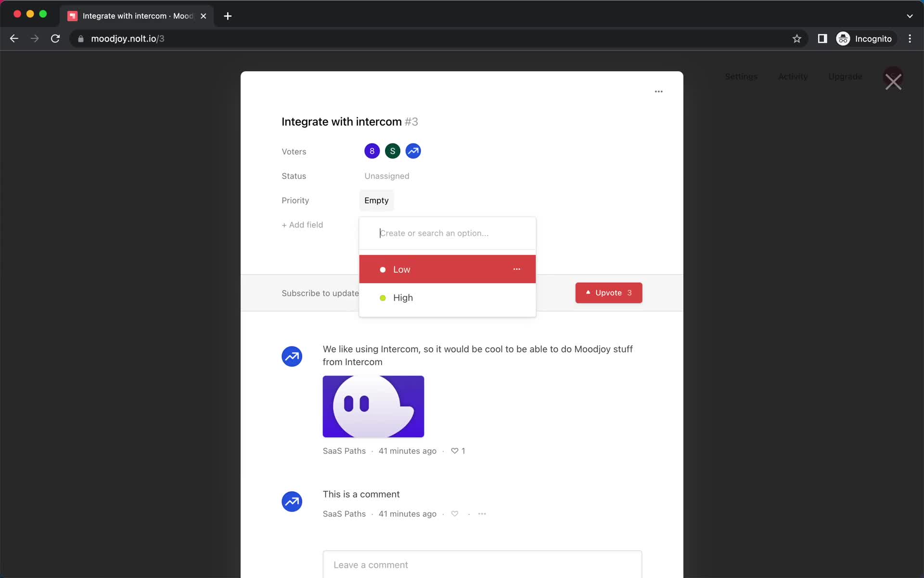Click the comment overflow three-dot icon
This screenshot has width=924, height=578.
pos(482,513)
